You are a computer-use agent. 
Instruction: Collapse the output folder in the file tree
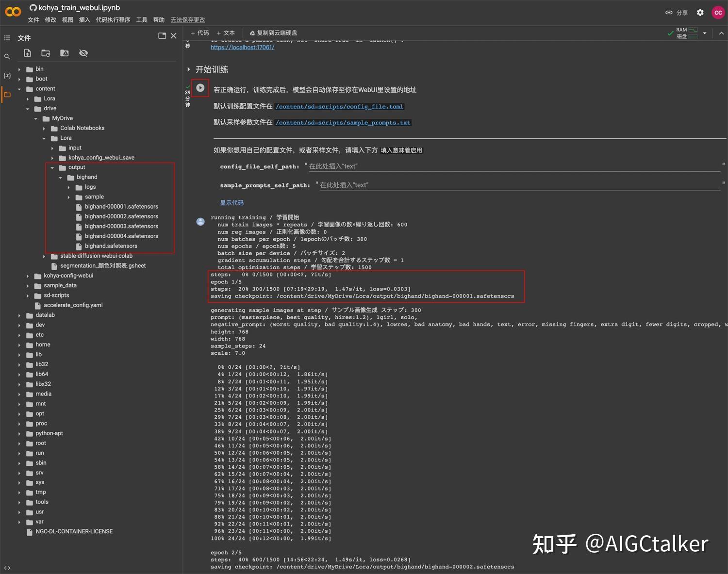click(53, 167)
